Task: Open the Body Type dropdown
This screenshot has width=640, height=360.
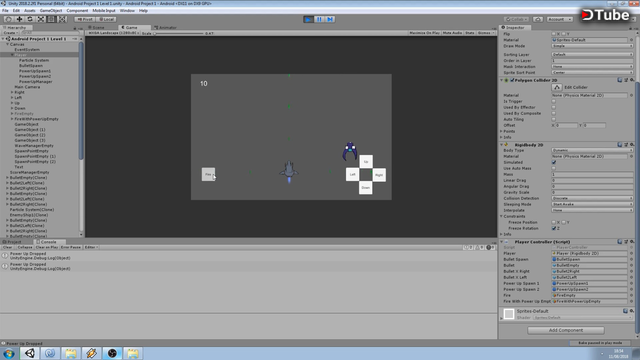Action: click(592, 150)
